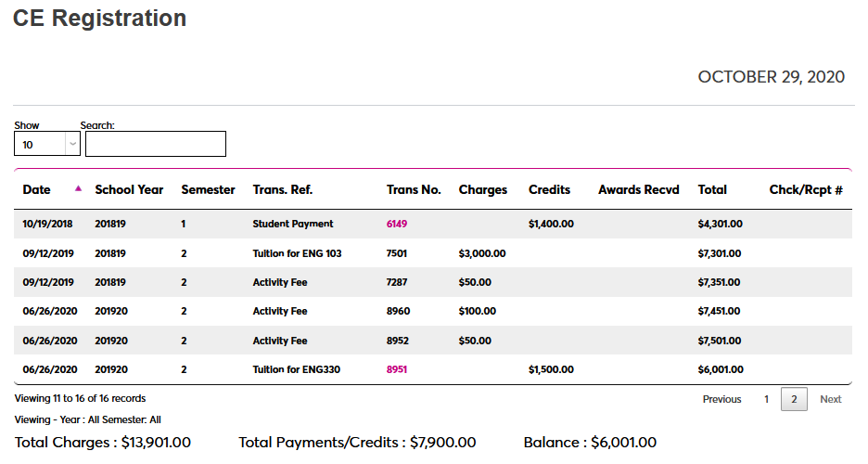The height and width of the screenshot is (464, 868).
Task: Select the Tuition for ENG 103 row
Action: 297,253
